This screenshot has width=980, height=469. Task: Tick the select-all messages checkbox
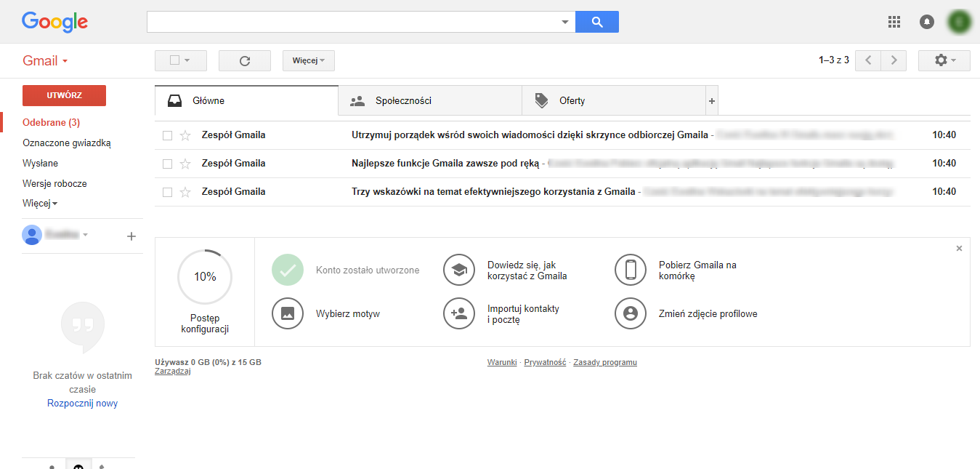click(x=174, y=60)
